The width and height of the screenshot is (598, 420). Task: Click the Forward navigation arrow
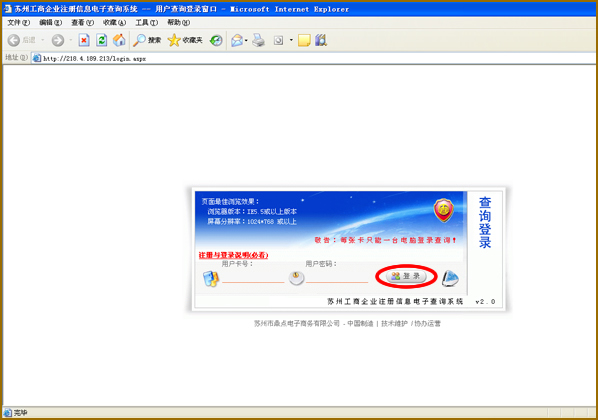coord(58,40)
